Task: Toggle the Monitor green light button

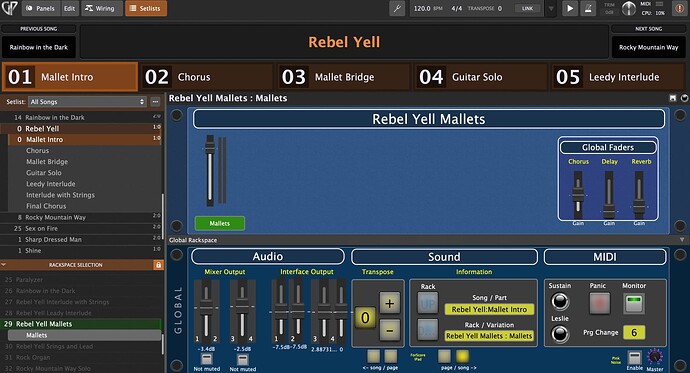Action: 634,304
